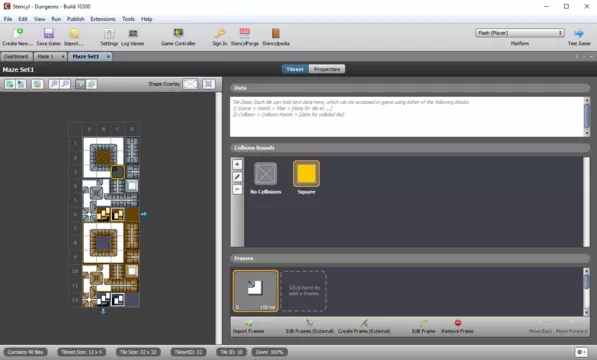Click the Test Game arrow
Image resolution: width=597 pixels, height=360 pixels.
[579, 33]
